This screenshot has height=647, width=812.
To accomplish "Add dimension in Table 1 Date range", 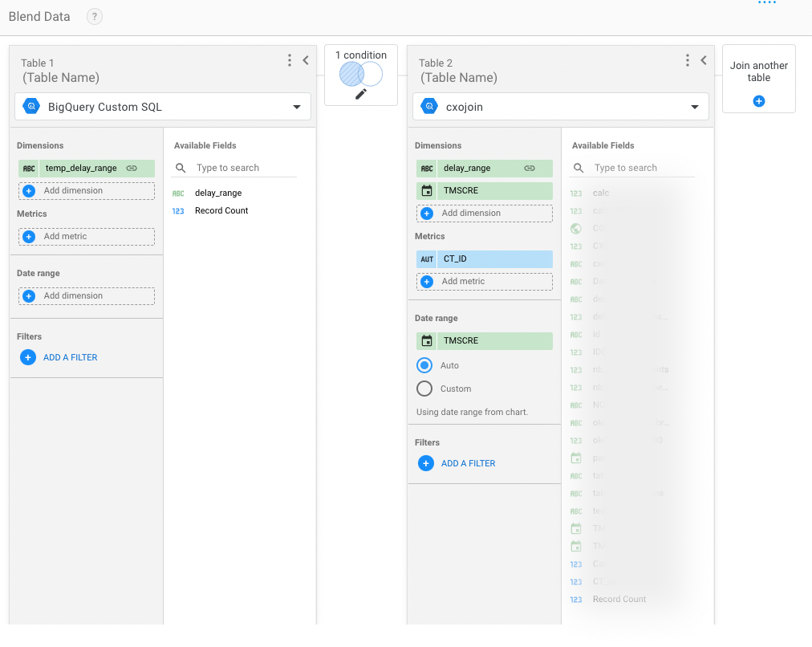I will pyautogui.click(x=87, y=295).
